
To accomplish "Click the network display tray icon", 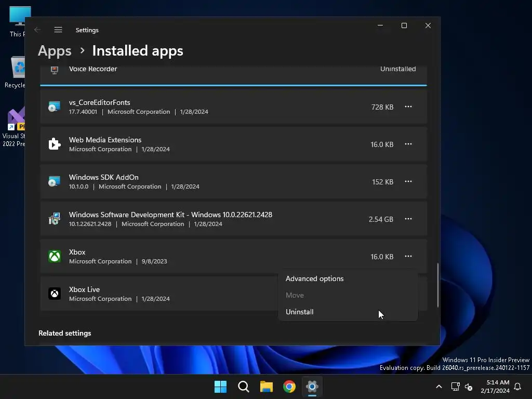I will point(455,387).
